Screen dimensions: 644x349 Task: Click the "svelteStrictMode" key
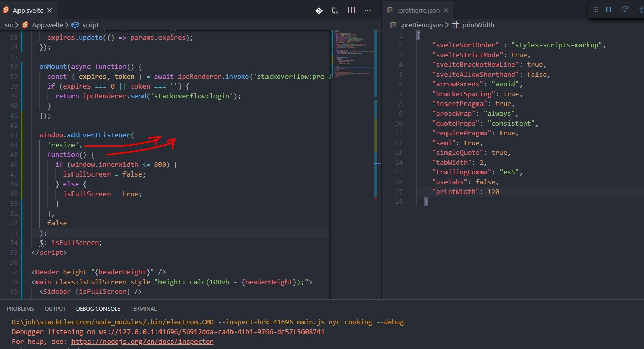(470, 55)
